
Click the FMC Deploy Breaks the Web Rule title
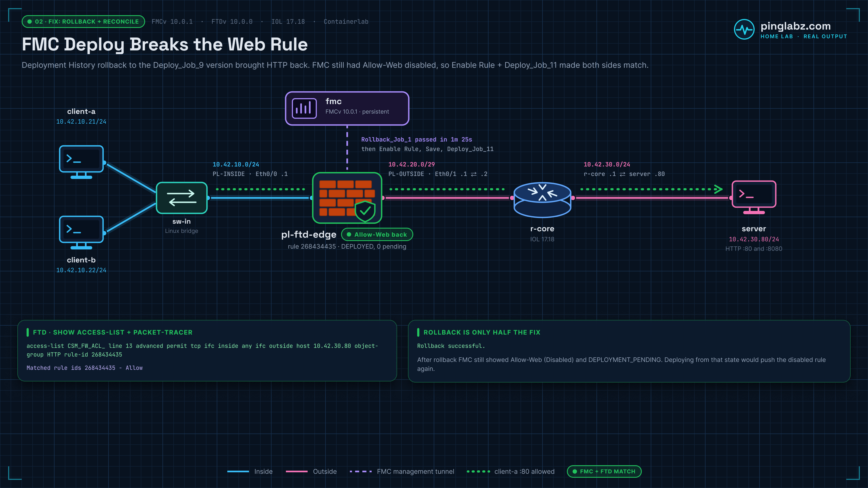165,44
